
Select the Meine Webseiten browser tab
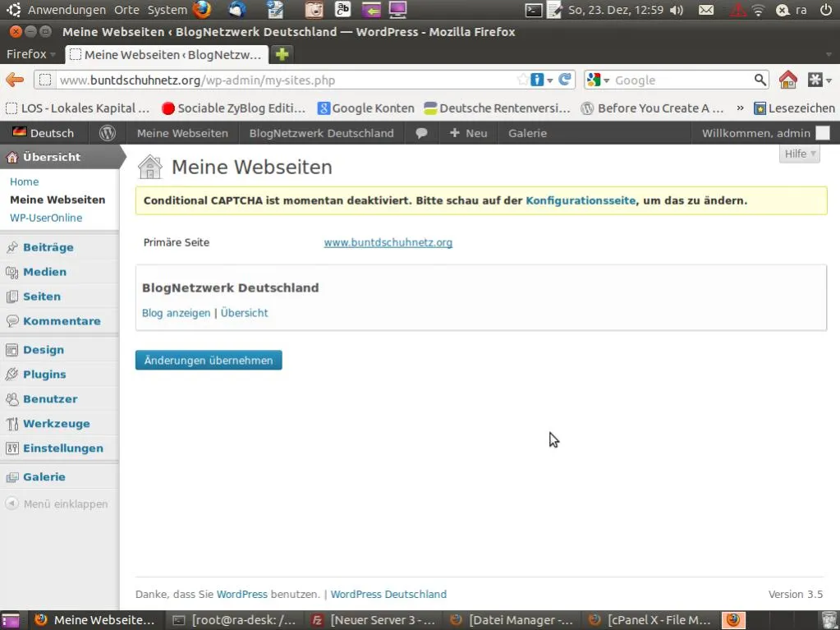pyautogui.click(x=166, y=55)
